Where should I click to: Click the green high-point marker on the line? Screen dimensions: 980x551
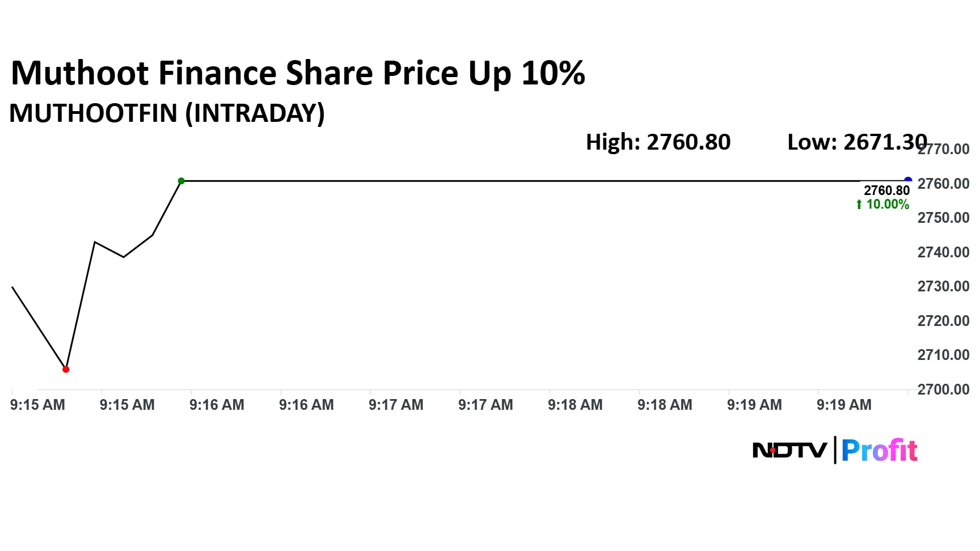(x=181, y=181)
